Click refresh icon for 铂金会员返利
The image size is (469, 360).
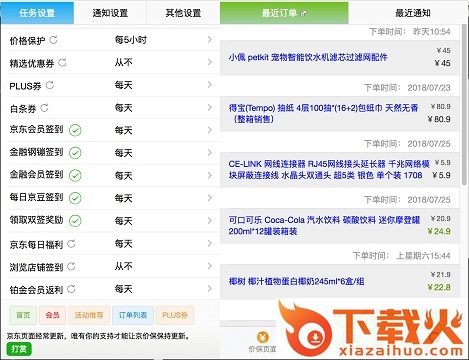(x=71, y=289)
